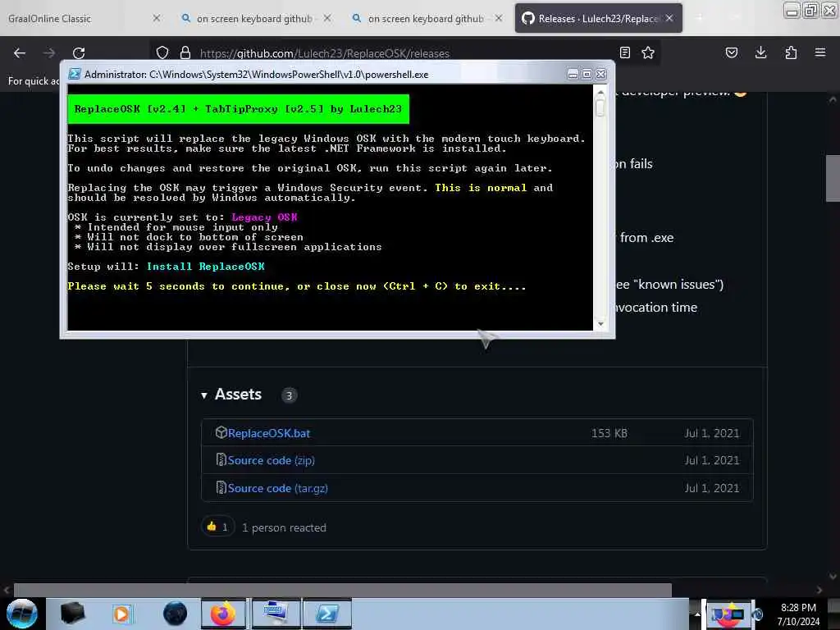This screenshot has width=840, height=630.
Task: Switch to second on screen keyboard github tab
Action: pyautogui.click(x=426, y=19)
